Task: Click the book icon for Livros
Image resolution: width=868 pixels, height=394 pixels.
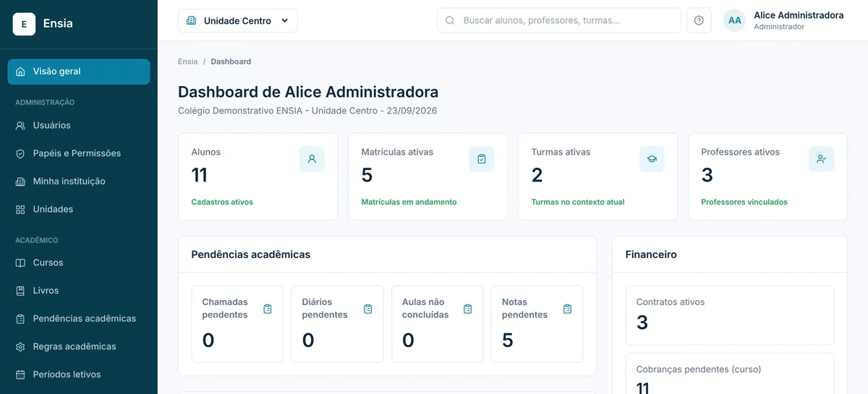Action: pyautogui.click(x=20, y=291)
